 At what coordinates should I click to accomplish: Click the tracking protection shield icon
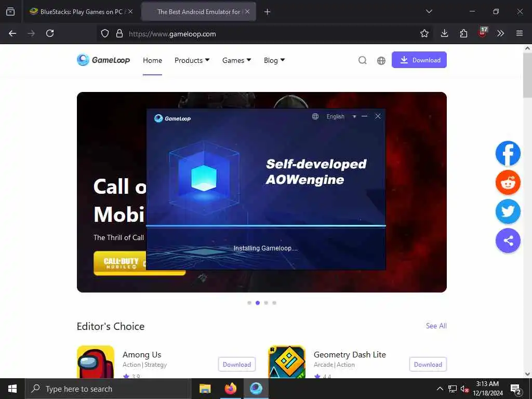click(105, 33)
